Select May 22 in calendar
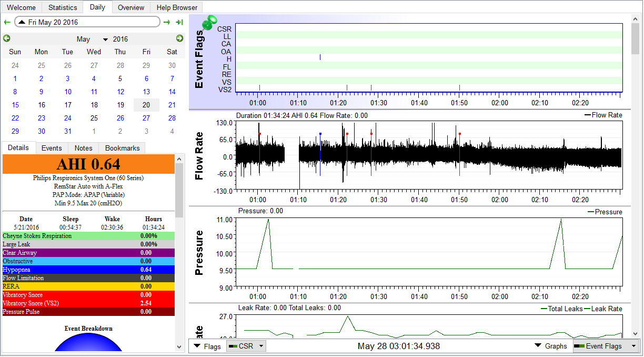Viewport: 644px width, 357px height. click(x=15, y=118)
